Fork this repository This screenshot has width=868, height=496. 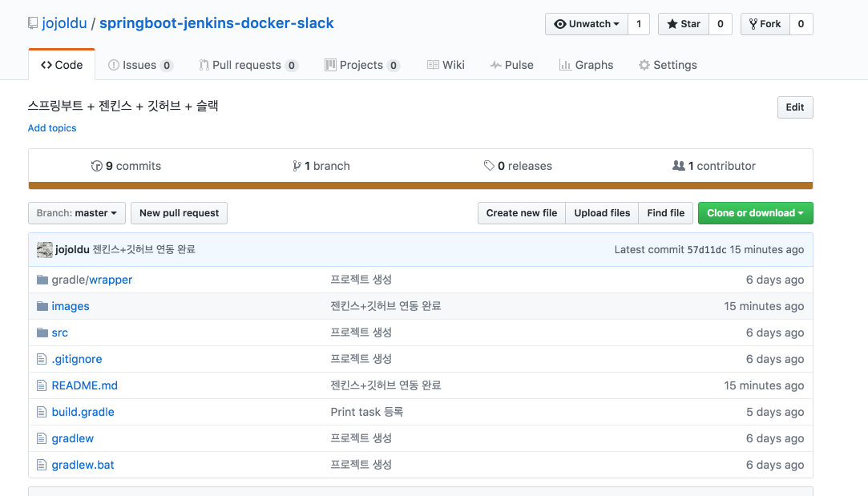pyautogui.click(x=765, y=24)
